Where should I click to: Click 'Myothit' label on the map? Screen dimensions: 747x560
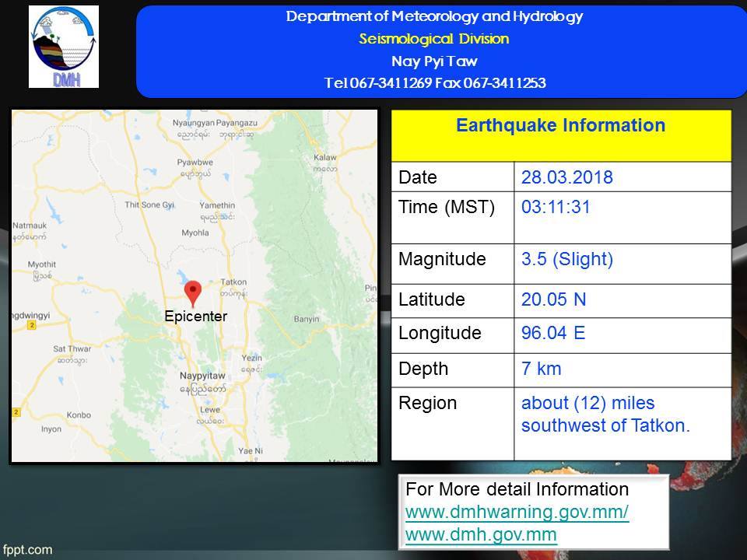41,264
